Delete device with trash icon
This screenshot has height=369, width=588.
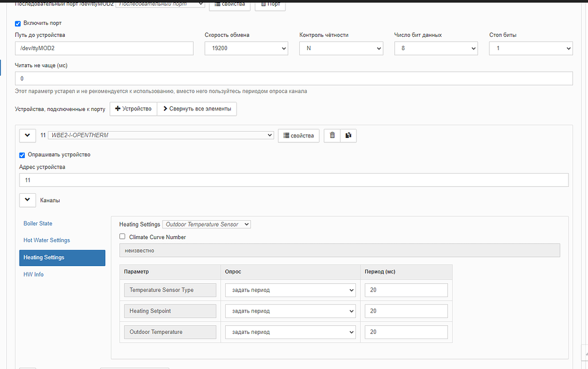point(332,136)
